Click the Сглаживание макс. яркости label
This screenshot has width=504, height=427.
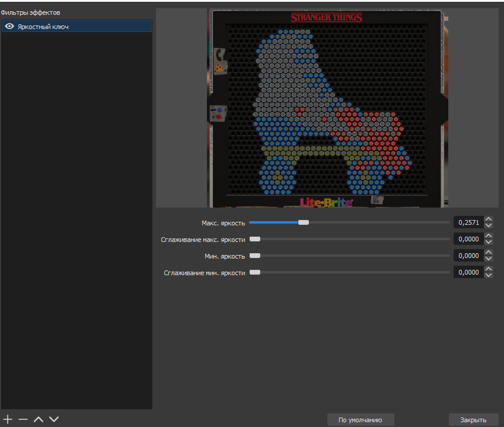pyautogui.click(x=203, y=240)
